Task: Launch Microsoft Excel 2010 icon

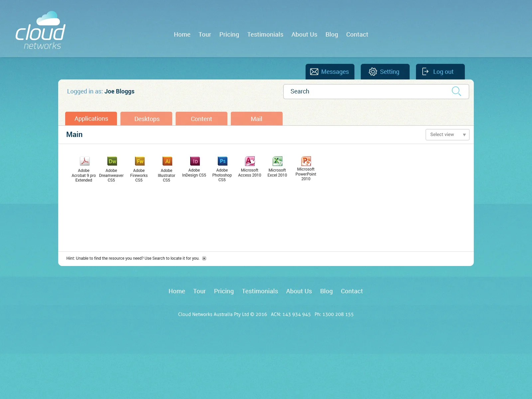Action: pos(278,161)
